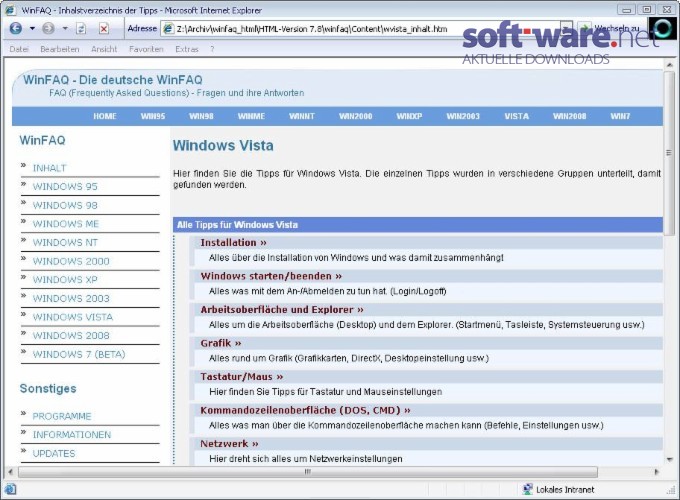The image size is (680, 500).
Task: Open the WINDOWS 98 sidebar link
Action: [65, 205]
